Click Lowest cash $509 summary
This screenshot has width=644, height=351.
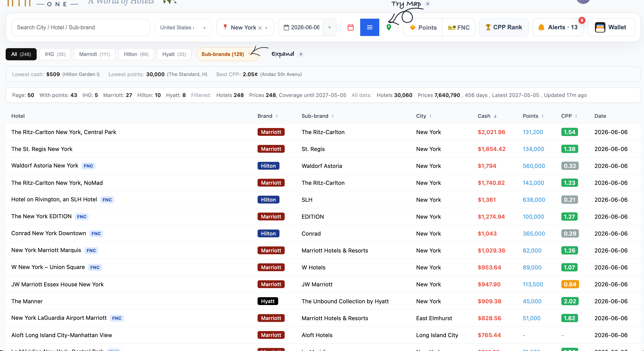(56, 74)
